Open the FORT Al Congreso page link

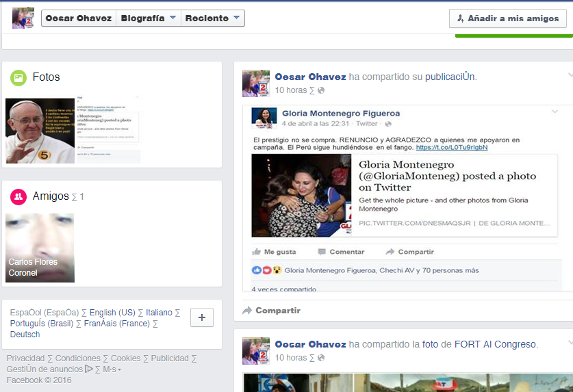tap(495, 345)
